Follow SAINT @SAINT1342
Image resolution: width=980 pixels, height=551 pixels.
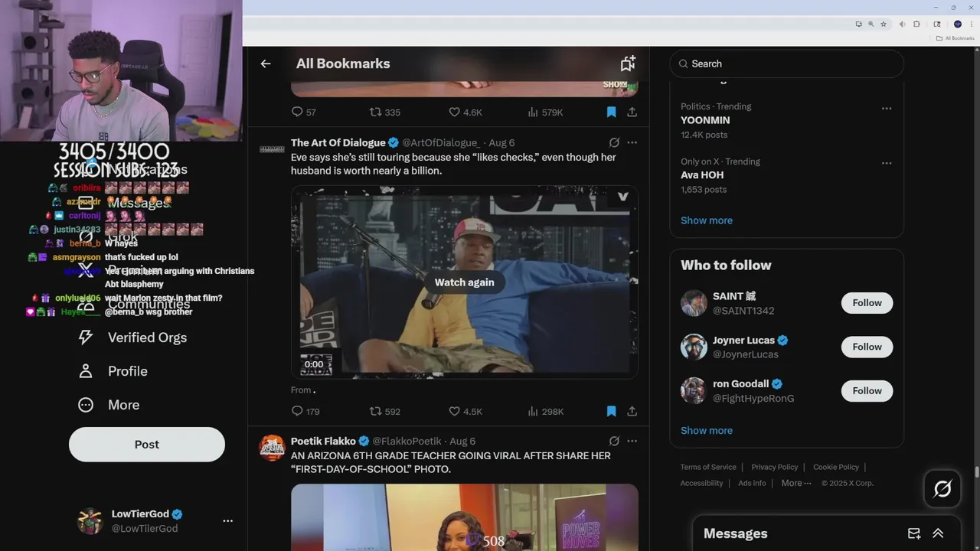pos(867,303)
